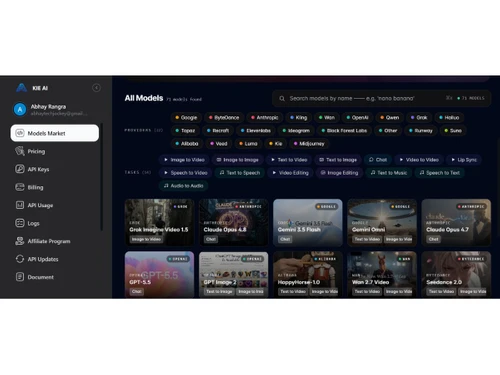The width and height of the screenshot is (500, 375).
Task: Open the Seedance 2.0 model card
Action: tap(456, 274)
